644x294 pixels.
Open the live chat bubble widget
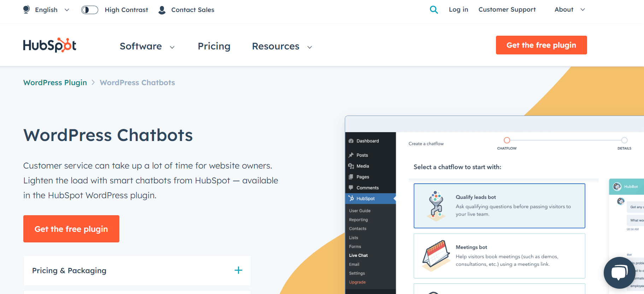point(620,273)
